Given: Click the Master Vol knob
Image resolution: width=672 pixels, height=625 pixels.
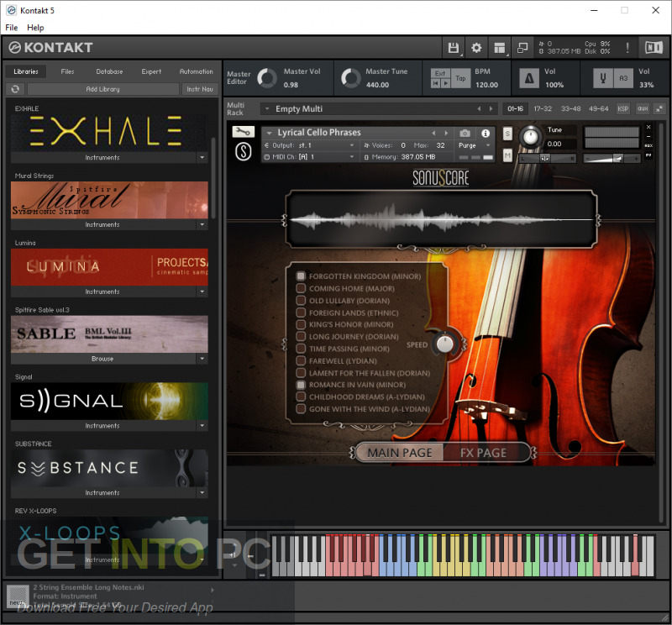Looking at the screenshot, I should [x=267, y=78].
